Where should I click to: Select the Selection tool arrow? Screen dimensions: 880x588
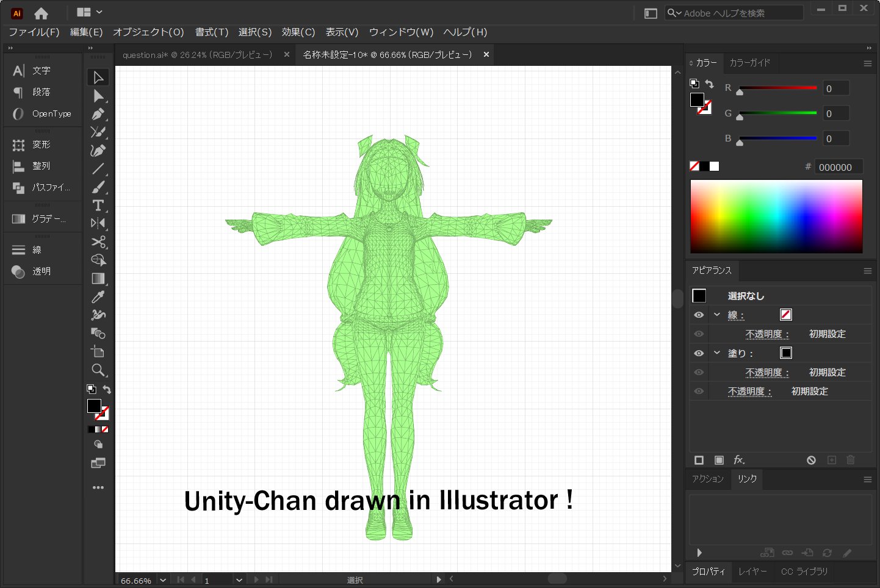[98, 77]
